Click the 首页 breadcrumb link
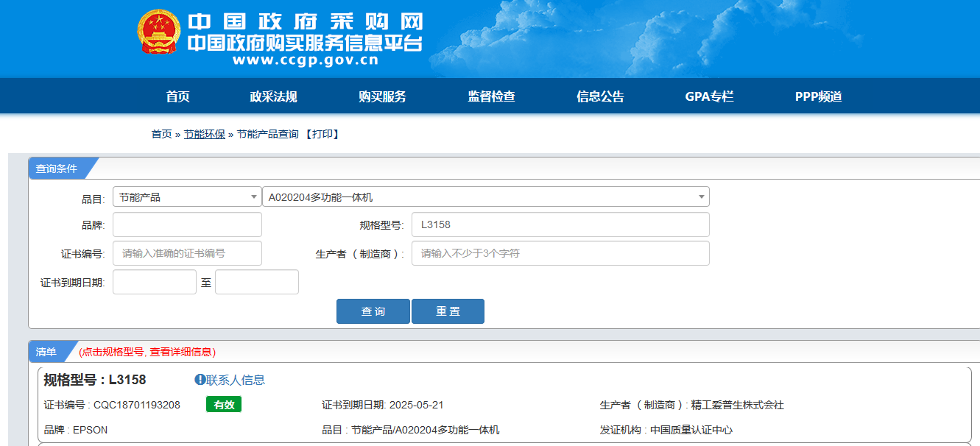The height and width of the screenshot is (446, 980). point(162,134)
